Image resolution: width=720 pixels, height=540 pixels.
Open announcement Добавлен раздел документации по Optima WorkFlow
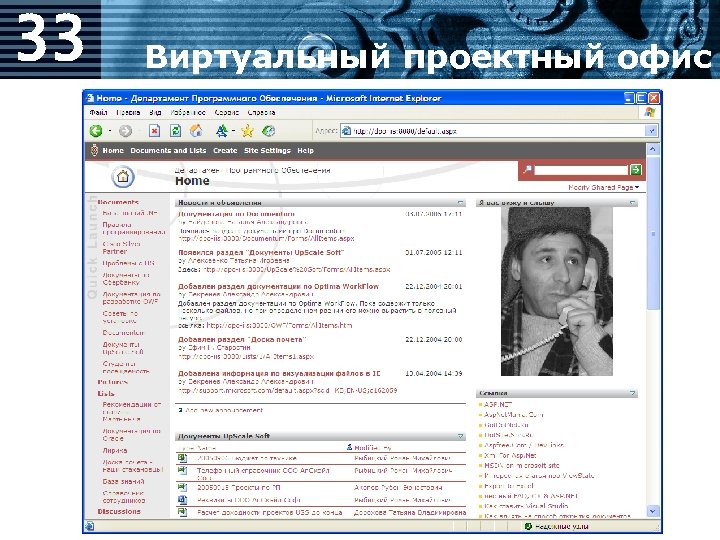278,287
